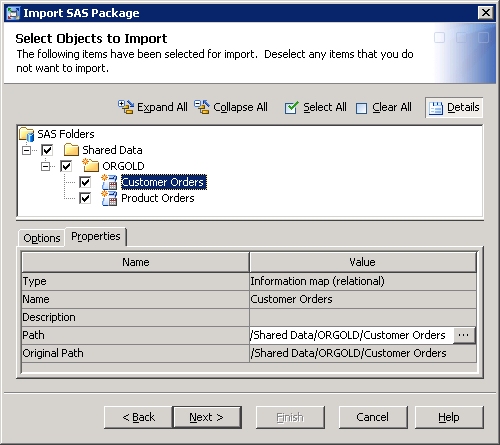Deselect the Customer Orders checkbox
The width and height of the screenshot is (500, 445).
85,182
